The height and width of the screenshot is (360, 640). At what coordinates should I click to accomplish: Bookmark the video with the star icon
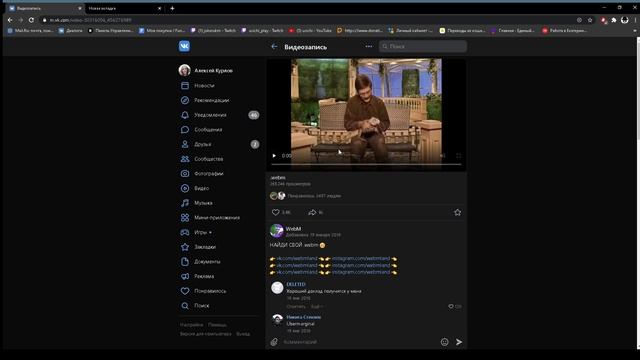pyautogui.click(x=458, y=213)
